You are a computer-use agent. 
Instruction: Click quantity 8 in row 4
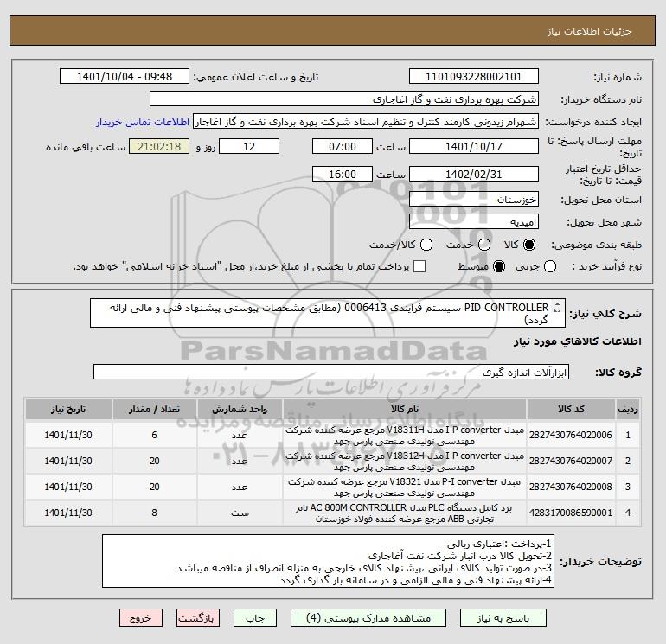[154, 513]
